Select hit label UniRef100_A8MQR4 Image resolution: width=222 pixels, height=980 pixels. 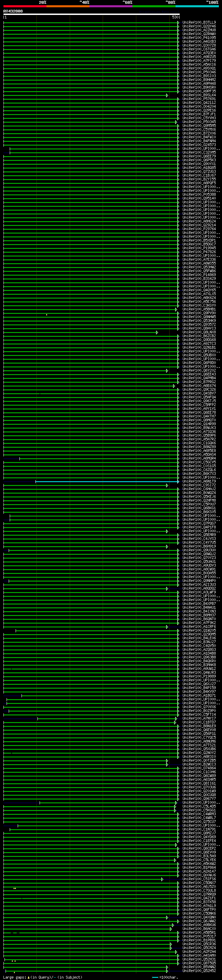click(x=199, y=459)
